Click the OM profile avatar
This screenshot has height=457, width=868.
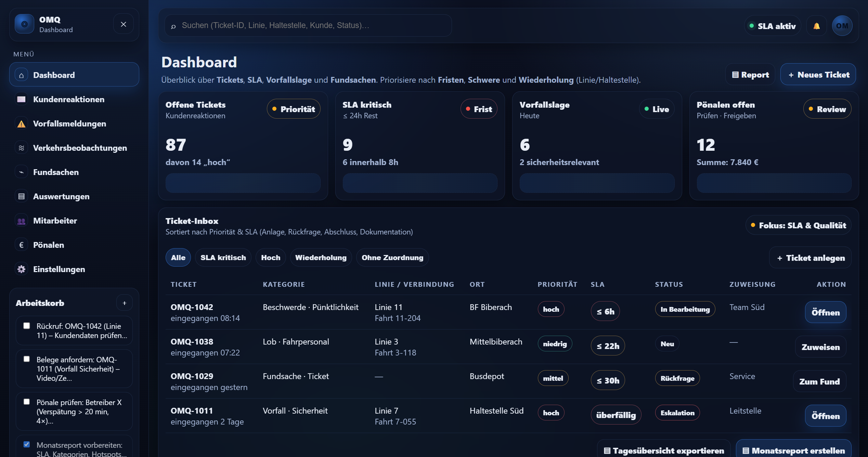point(842,25)
